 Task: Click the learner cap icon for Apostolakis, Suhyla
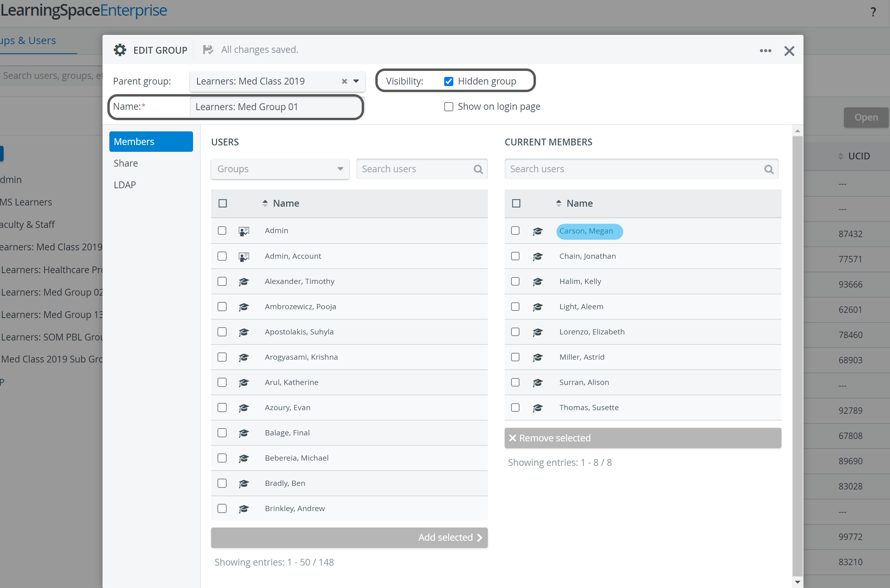coord(244,332)
